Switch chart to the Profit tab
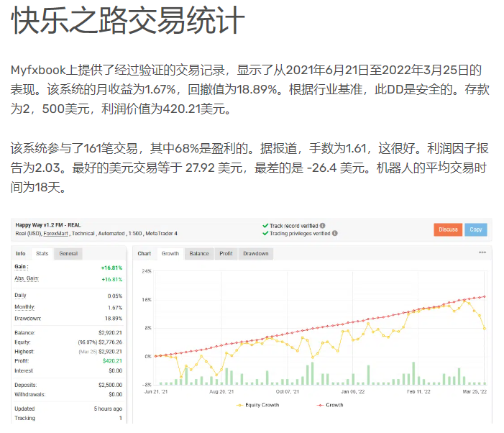 pyautogui.click(x=226, y=254)
